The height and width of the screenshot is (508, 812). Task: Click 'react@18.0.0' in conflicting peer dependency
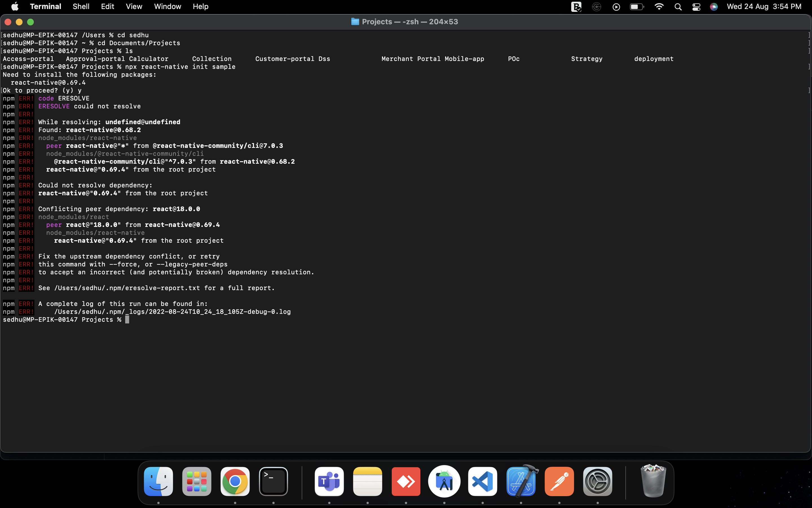[x=176, y=209]
